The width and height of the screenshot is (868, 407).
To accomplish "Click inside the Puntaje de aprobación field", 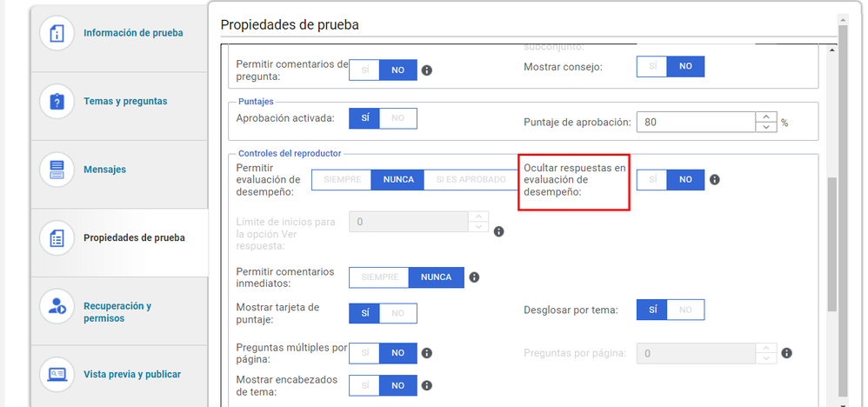I will (x=697, y=123).
